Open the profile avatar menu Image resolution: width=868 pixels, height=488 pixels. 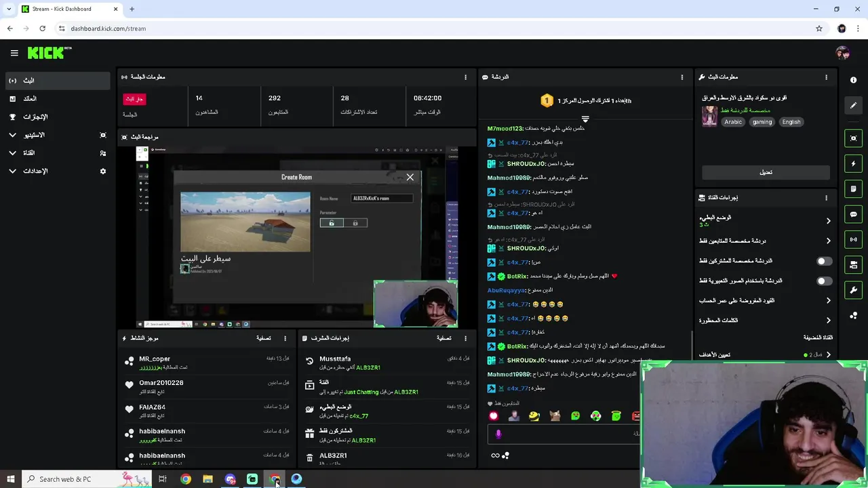click(842, 53)
